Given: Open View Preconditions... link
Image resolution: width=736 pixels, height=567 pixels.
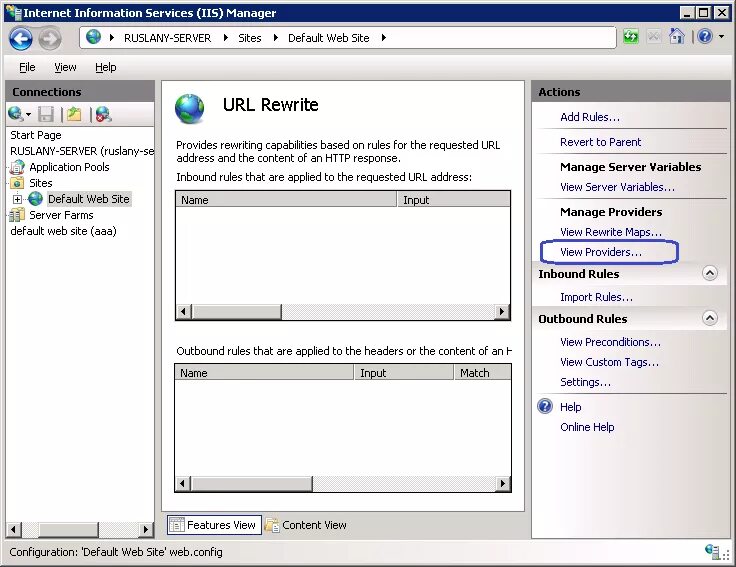Looking at the screenshot, I should 610,342.
